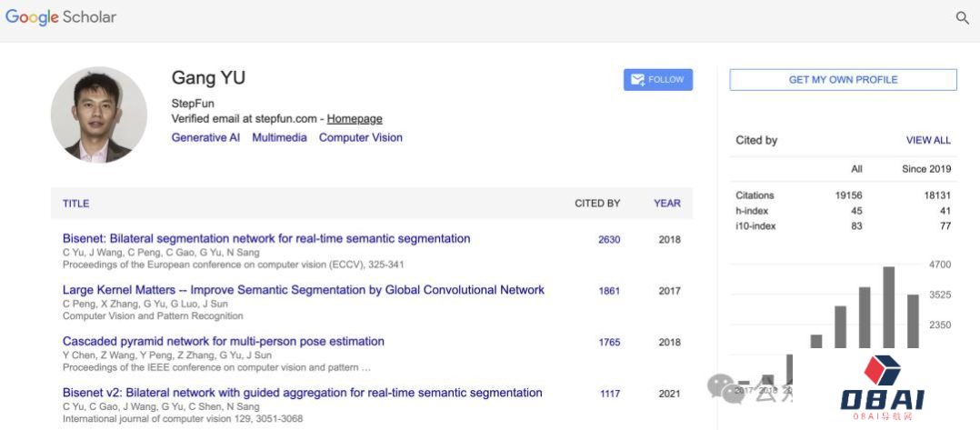Click the Google Scholar logo
The image size is (980, 430).
(61, 17)
